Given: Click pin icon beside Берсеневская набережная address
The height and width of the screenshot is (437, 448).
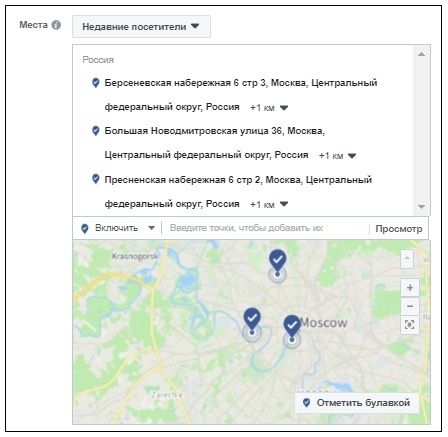Looking at the screenshot, I should tap(96, 83).
